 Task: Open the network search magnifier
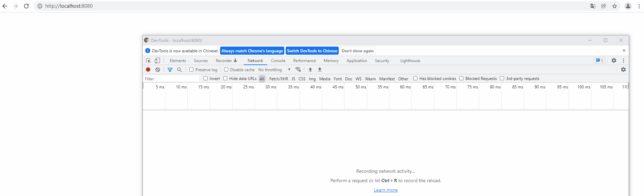(x=180, y=69)
